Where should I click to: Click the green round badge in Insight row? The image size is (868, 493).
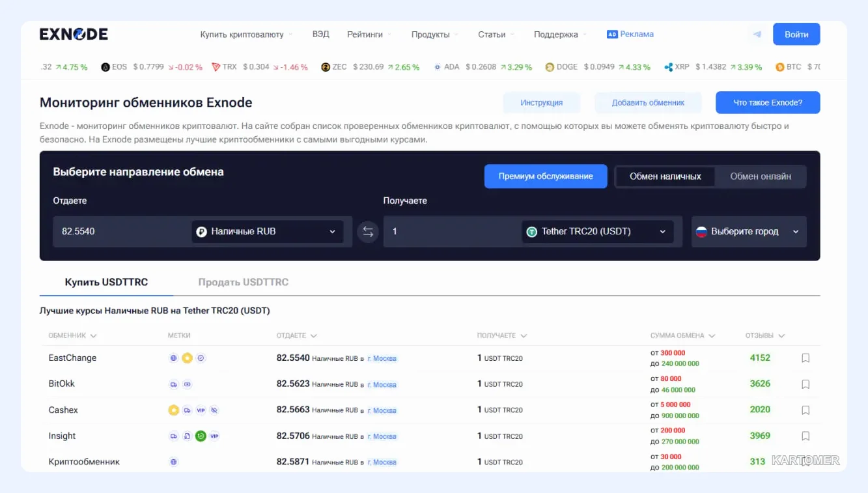tap(201, 436)
